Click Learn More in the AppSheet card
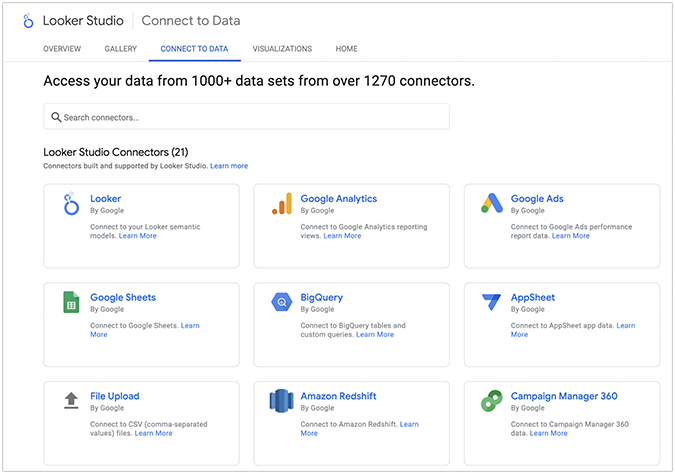The width and height of the screenshot is (675, 474). (x=625, y=325)
